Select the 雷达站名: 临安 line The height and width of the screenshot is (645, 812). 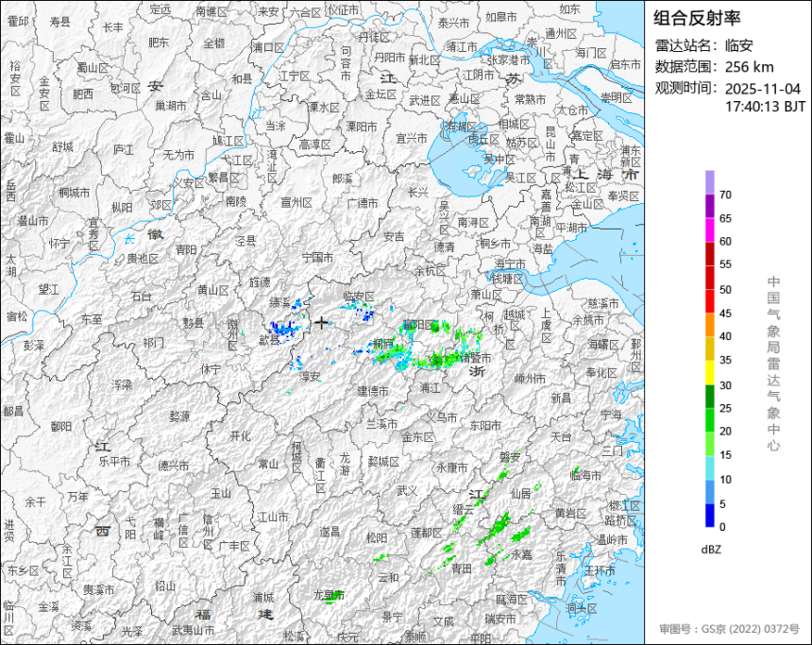[703, 45]
